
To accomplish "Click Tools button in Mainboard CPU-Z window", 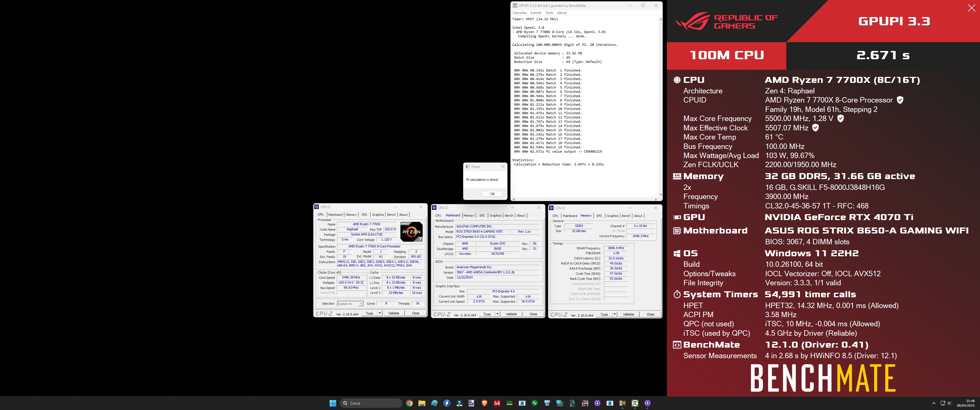I will (487, 314).
